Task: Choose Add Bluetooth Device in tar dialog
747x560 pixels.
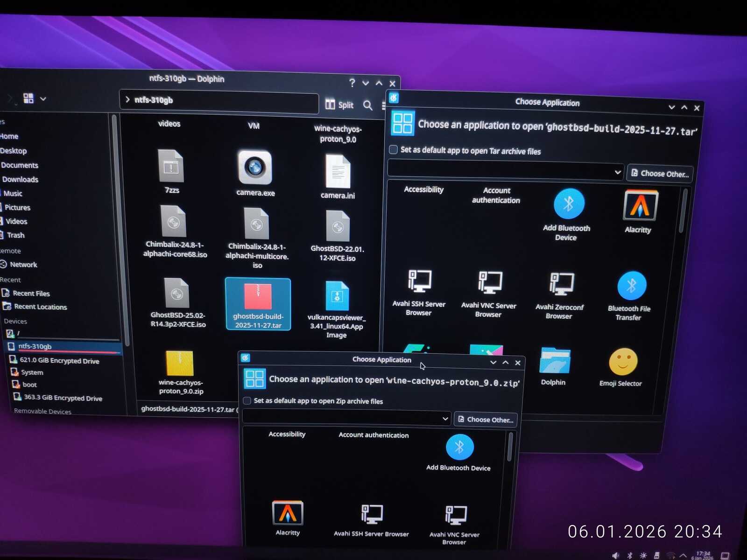Action: coord(568,214)
